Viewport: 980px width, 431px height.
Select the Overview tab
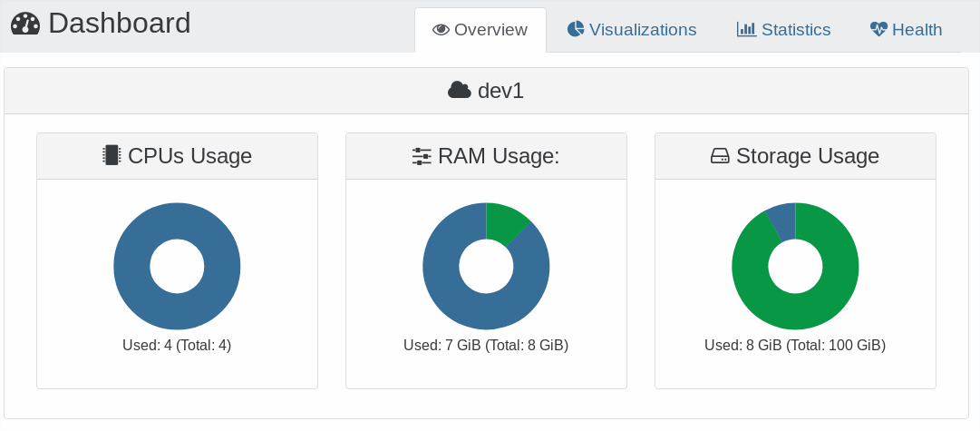(x=480, y=30)
